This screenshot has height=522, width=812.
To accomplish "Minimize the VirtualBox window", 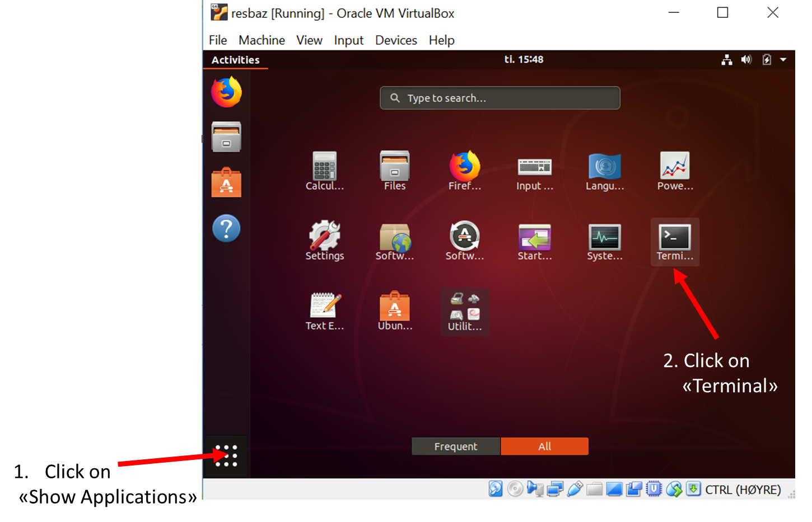I will [674, 12].
